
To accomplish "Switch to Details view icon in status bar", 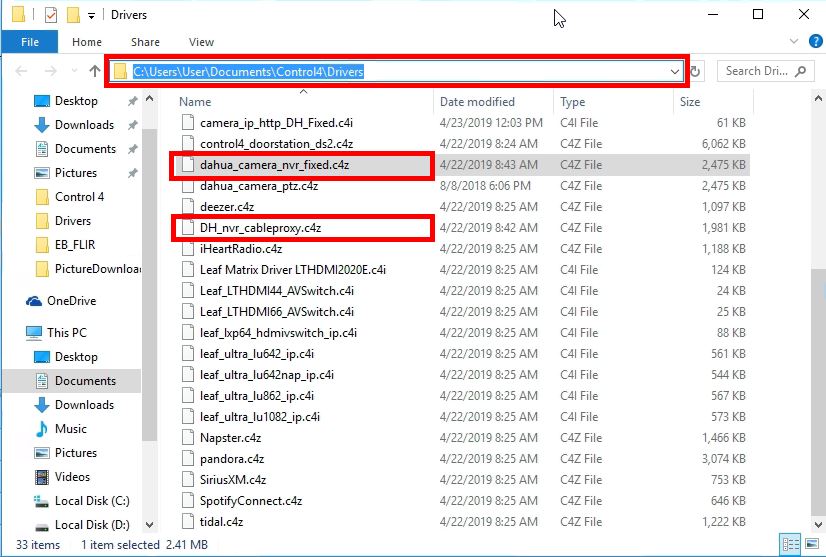I will [790, 544].
